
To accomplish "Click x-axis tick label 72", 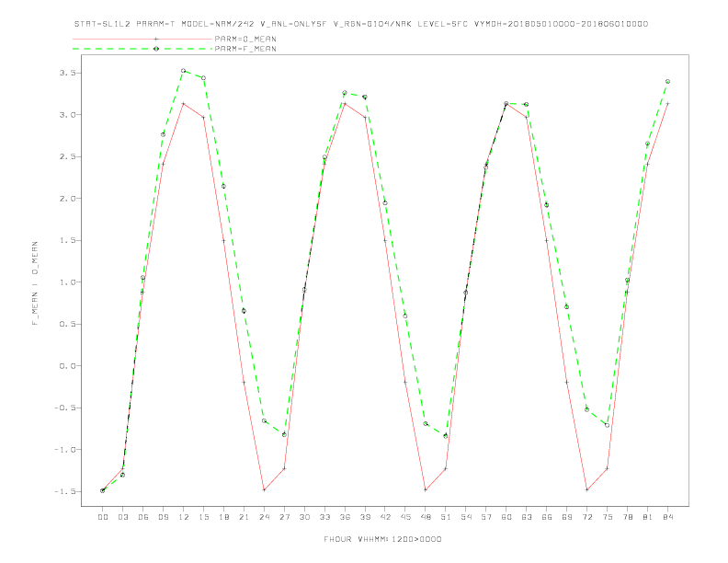I will point(586,517).
